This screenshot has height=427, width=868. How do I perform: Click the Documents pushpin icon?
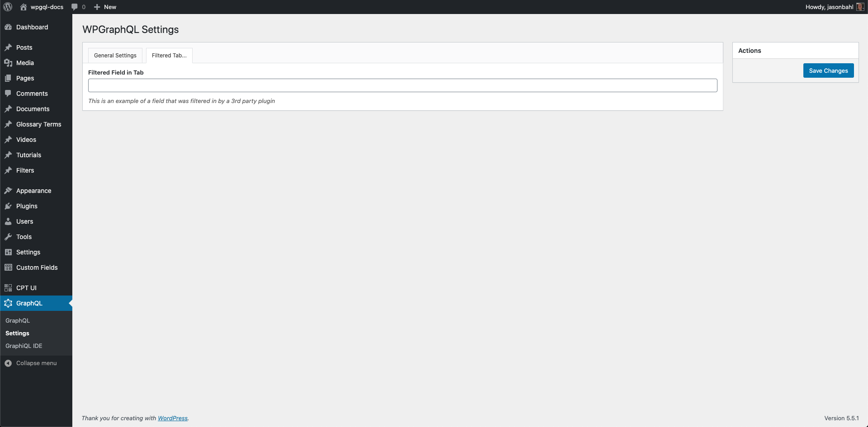pos(8,109)
